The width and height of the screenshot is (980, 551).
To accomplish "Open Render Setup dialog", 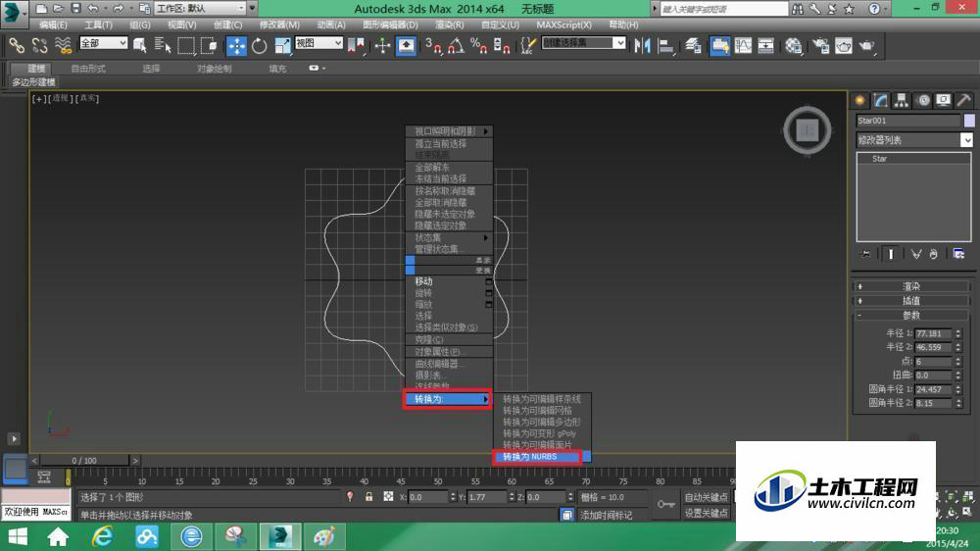I will [x=820, y=46].
